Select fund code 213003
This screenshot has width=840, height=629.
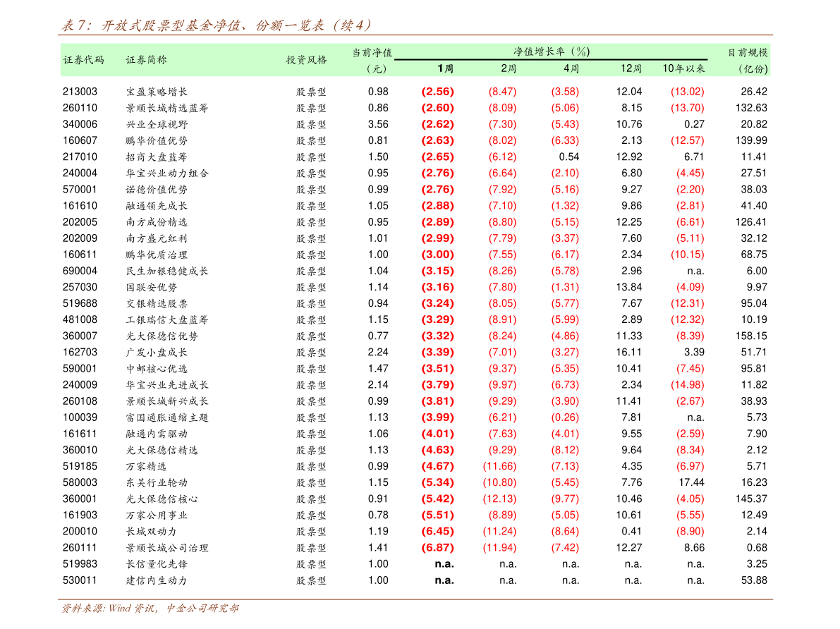click(80, 92)
